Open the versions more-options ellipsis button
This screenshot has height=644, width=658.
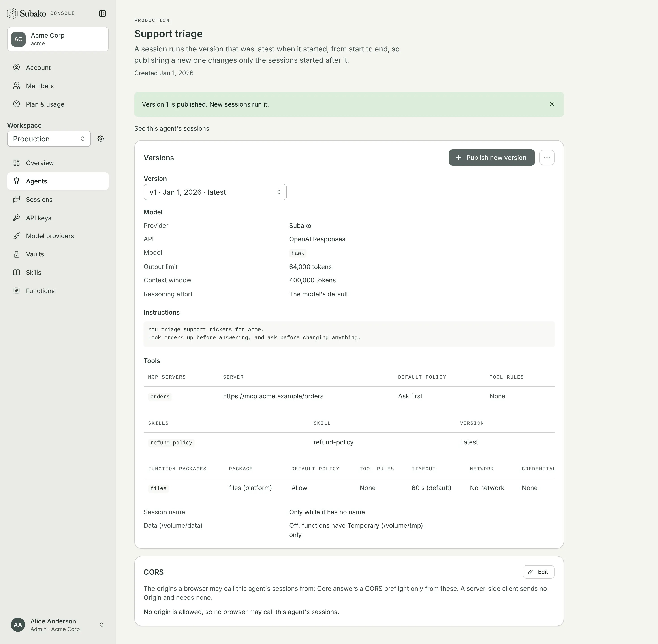point(547,158)
